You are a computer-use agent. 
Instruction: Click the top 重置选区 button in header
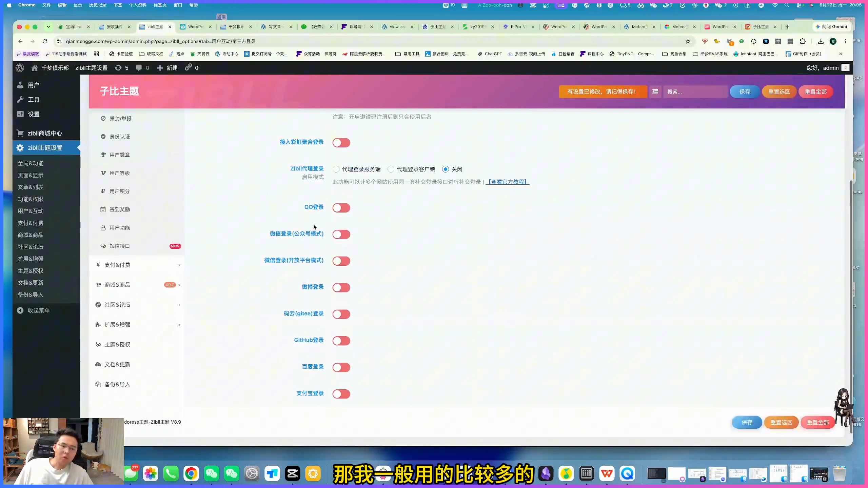click(779, 91)
